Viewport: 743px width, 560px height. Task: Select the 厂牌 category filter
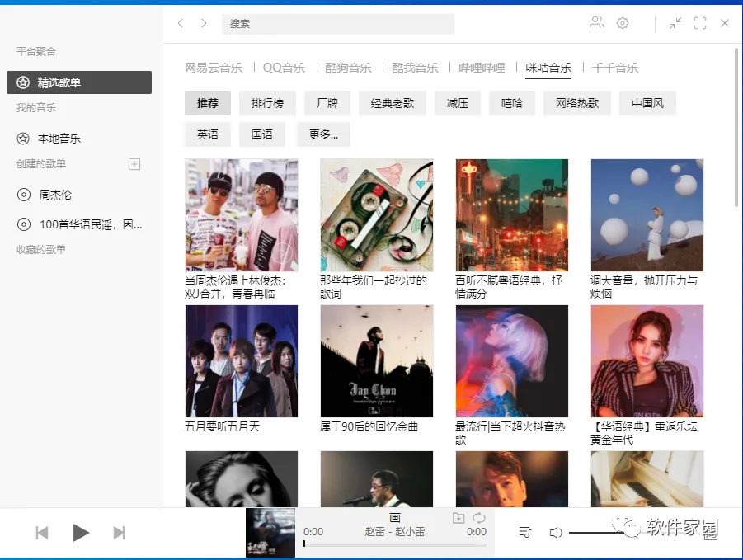[x=327, y=103]
